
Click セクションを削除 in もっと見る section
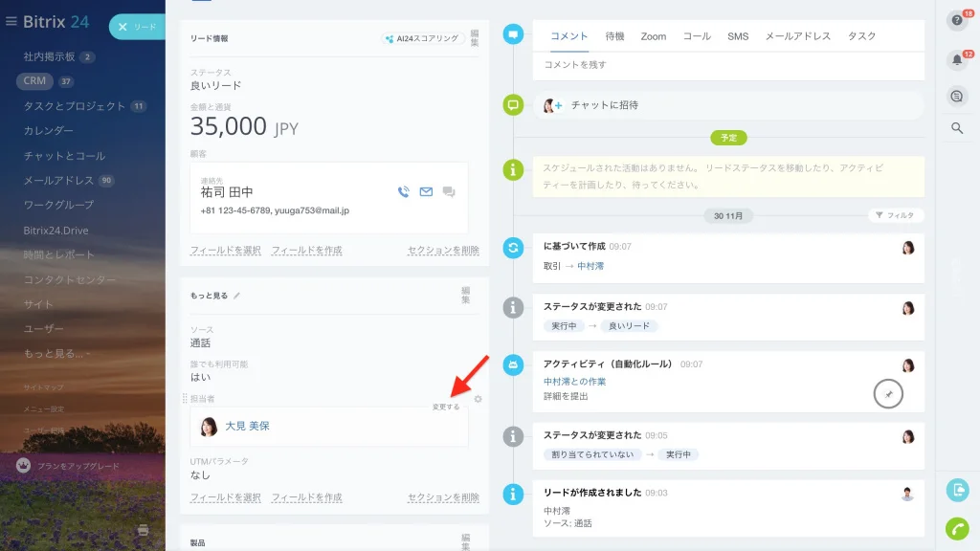click(443, 497)
